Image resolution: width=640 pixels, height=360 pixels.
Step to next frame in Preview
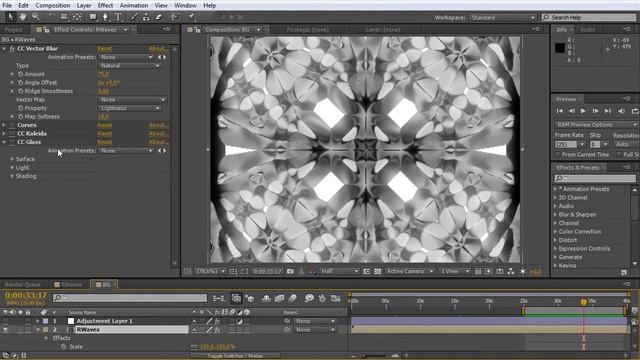pos(596,111)
